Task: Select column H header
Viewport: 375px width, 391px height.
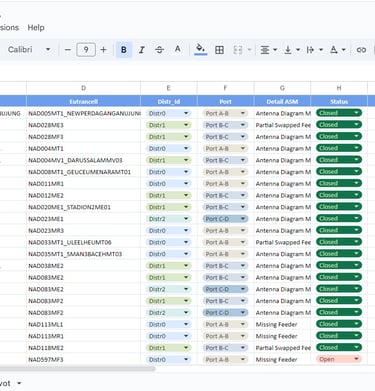Action: [339, 88]
